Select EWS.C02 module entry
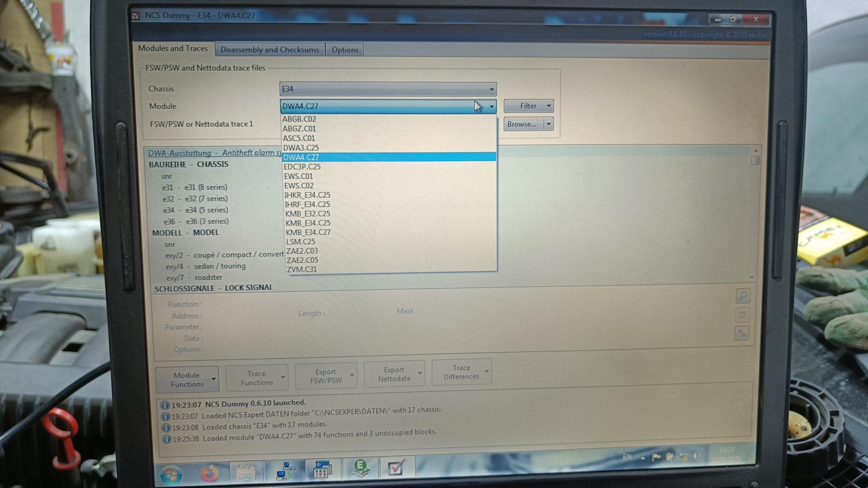Viewport: 868px width, 488px height. [389, 186]
